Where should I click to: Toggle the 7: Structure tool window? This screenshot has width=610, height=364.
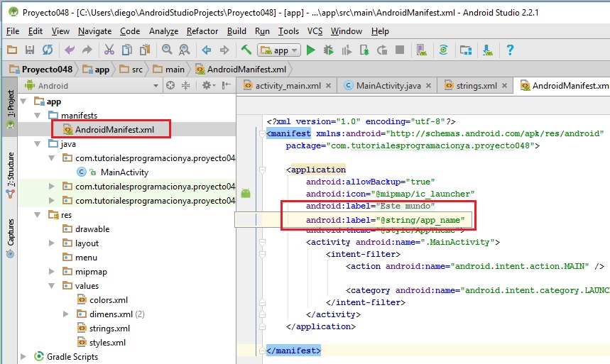point(10,175)
